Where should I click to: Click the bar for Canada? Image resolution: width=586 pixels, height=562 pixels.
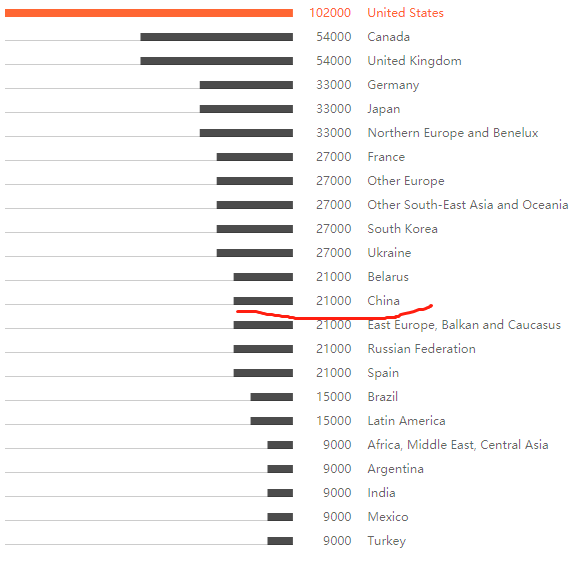pyautogui.click(x=216, y=37)
